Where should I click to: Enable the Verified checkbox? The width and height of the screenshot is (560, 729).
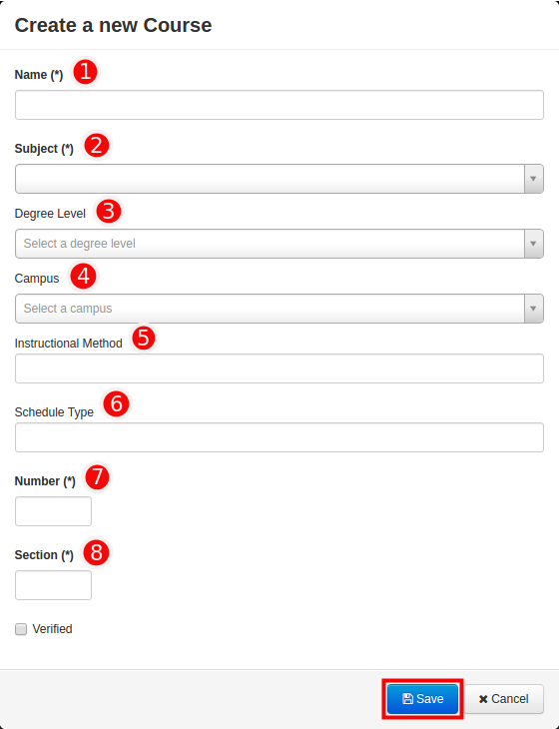point(21,629)
